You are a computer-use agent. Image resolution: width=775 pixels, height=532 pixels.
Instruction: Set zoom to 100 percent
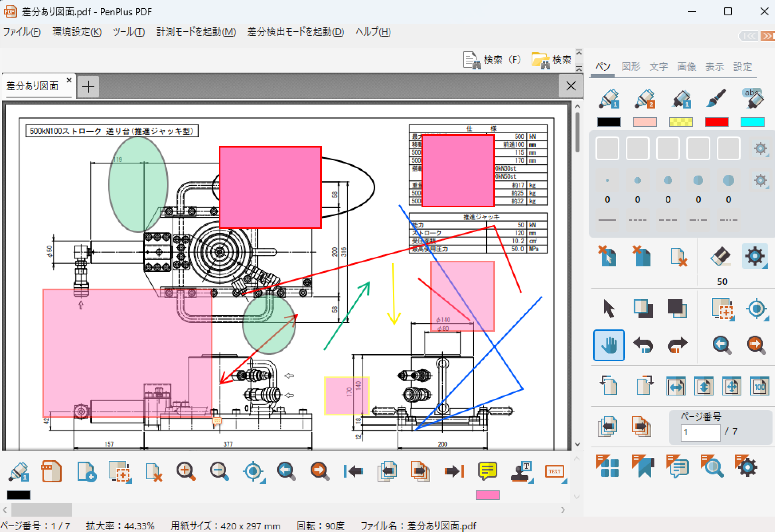point(760,386)
